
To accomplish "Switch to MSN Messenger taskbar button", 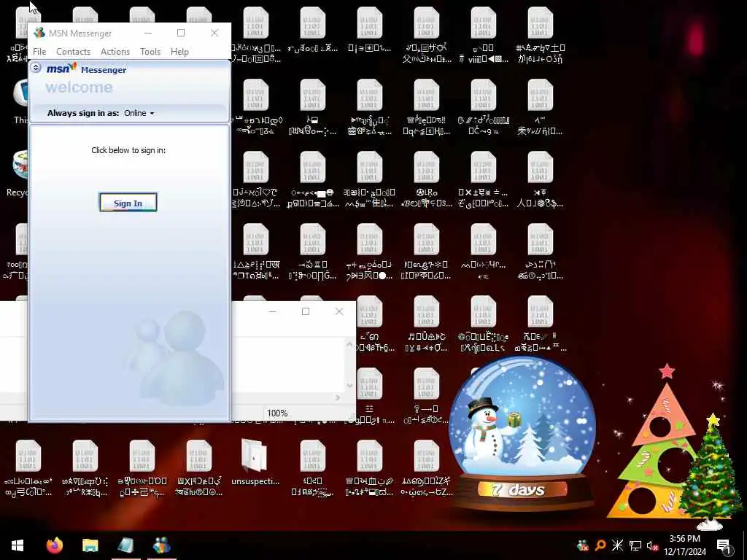I will pyautogui.click(x=162, y=545).
